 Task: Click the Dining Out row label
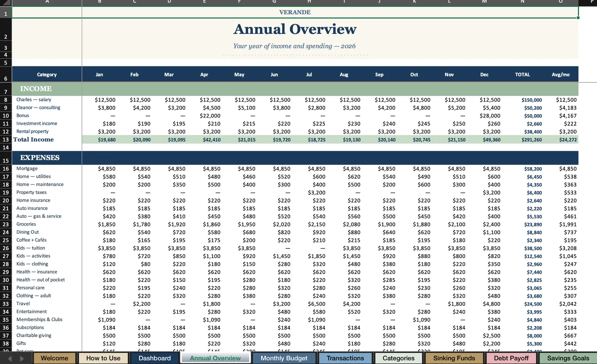pyautogui.click(x=28, y=232)
